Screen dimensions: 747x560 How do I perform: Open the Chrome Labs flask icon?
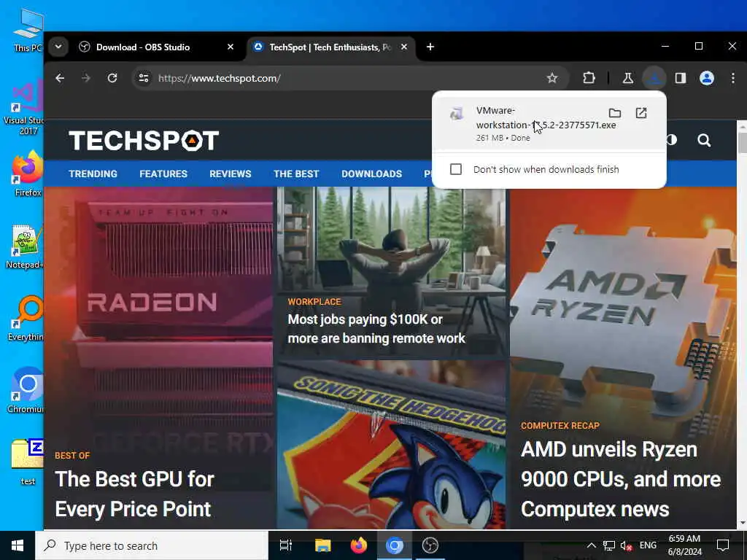[628, 78]
